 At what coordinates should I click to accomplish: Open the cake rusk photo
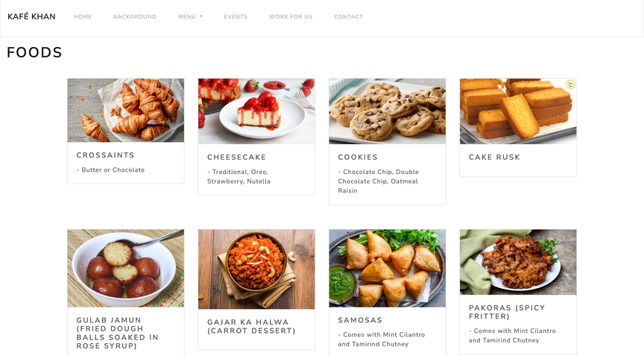[518, 111]
